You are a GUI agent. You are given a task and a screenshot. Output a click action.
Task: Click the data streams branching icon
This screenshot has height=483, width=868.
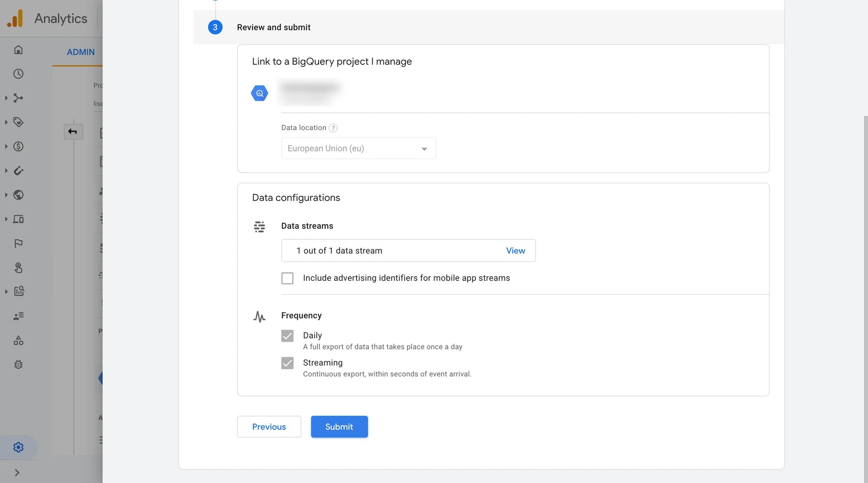(x=18, y=98)
